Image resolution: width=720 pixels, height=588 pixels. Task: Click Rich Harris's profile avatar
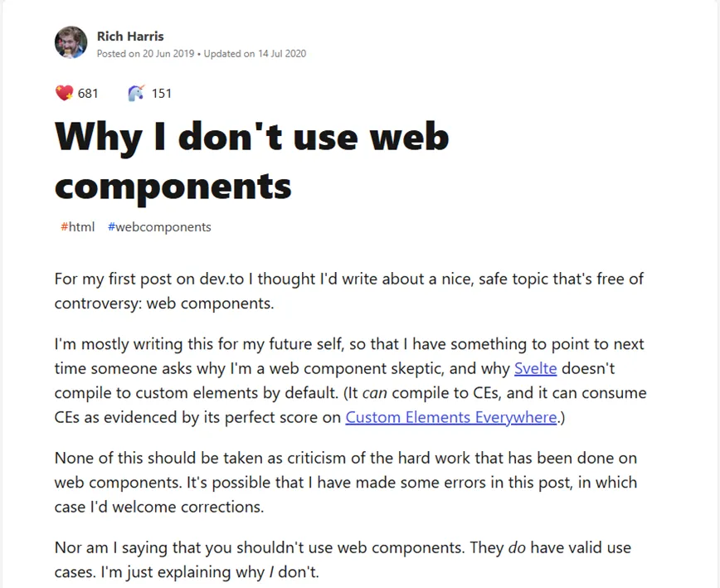tap(71, 41)
